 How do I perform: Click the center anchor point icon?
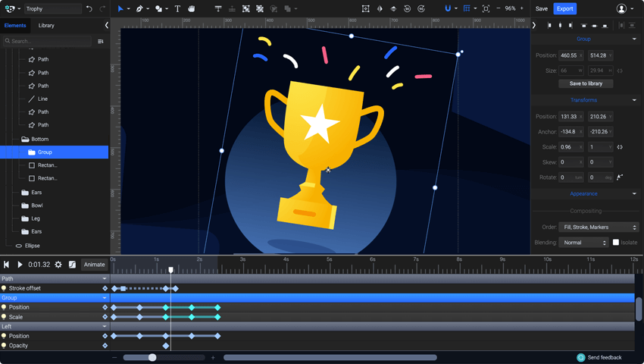click(x=365, y=8)
